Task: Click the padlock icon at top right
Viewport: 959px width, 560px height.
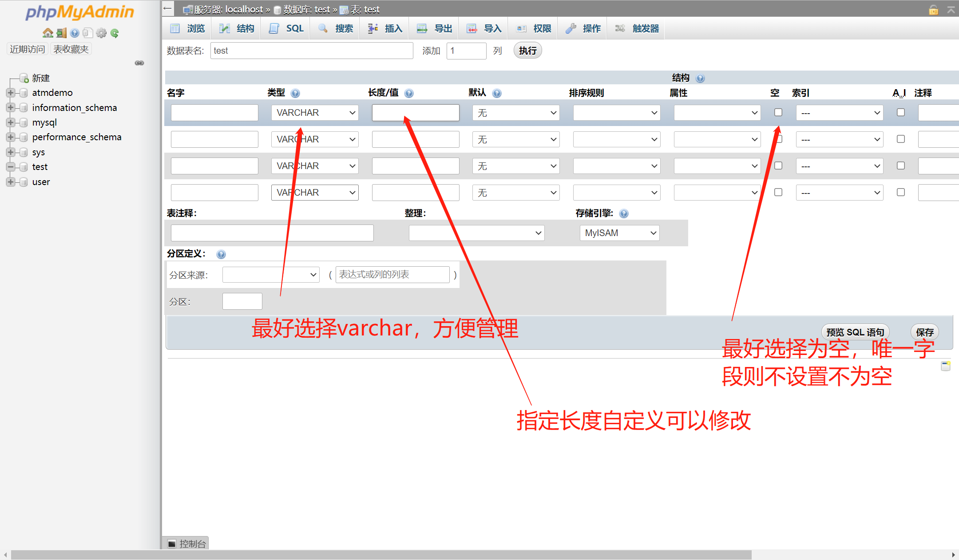Action: click(933, 10)
